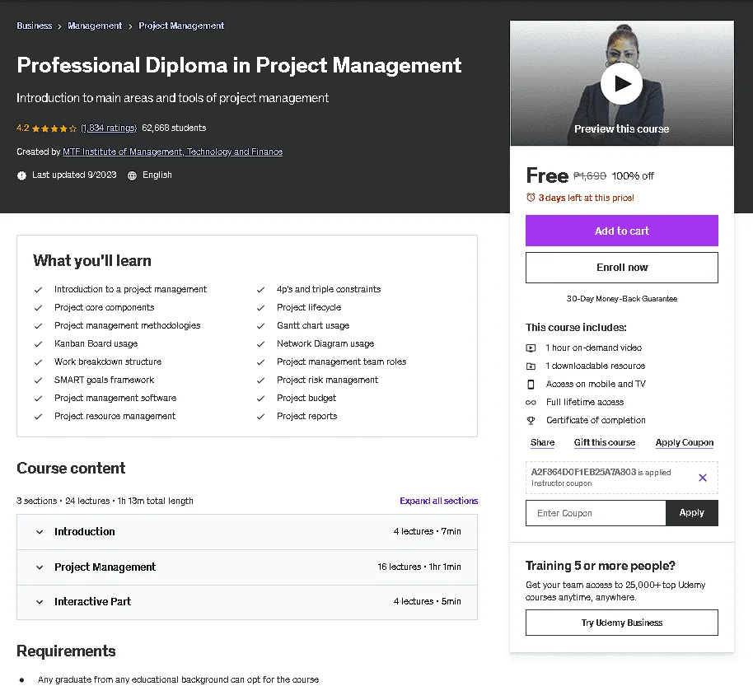
Task: Click '30-Day Money-Back Guarantee' text
Action: (x=621, y=299)
